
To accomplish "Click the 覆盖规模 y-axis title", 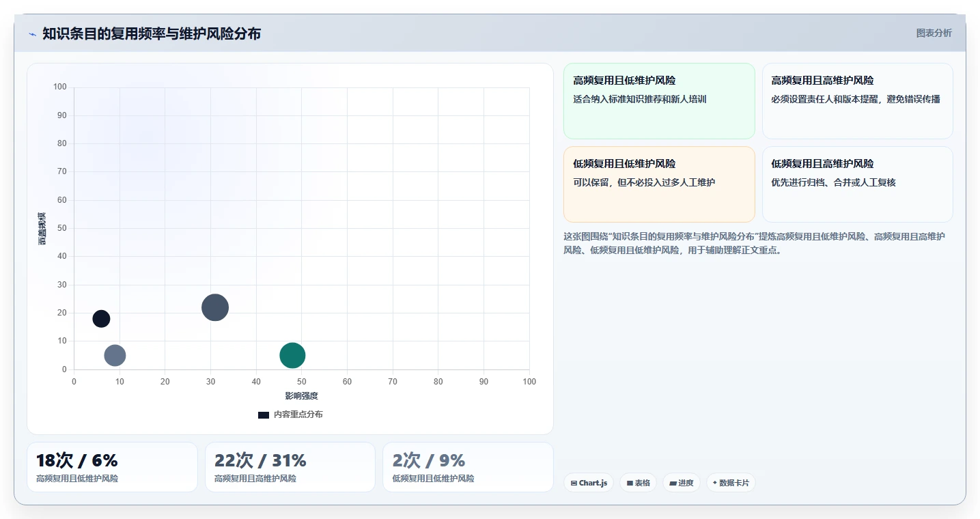I will (42, 229).
